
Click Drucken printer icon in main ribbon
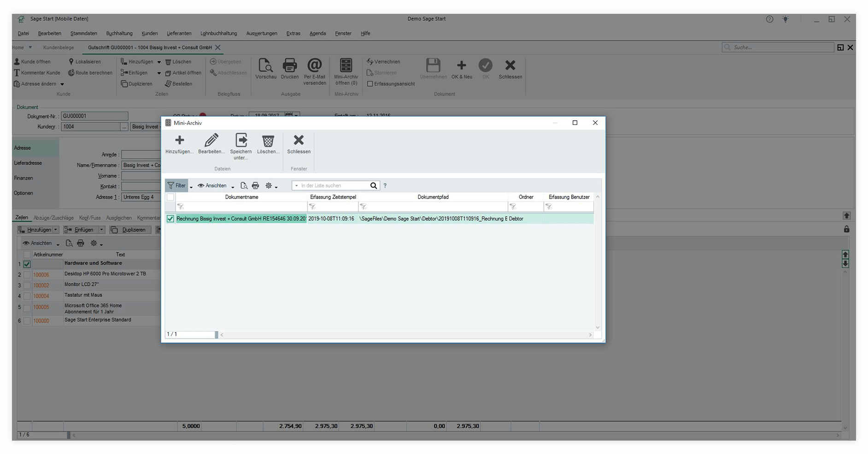pos(290,65)
